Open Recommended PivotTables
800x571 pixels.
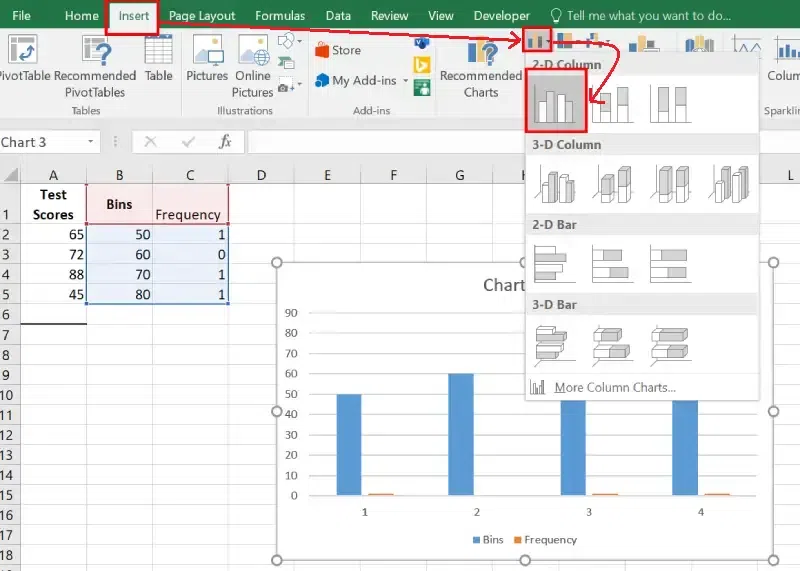(x=95, y=67)
